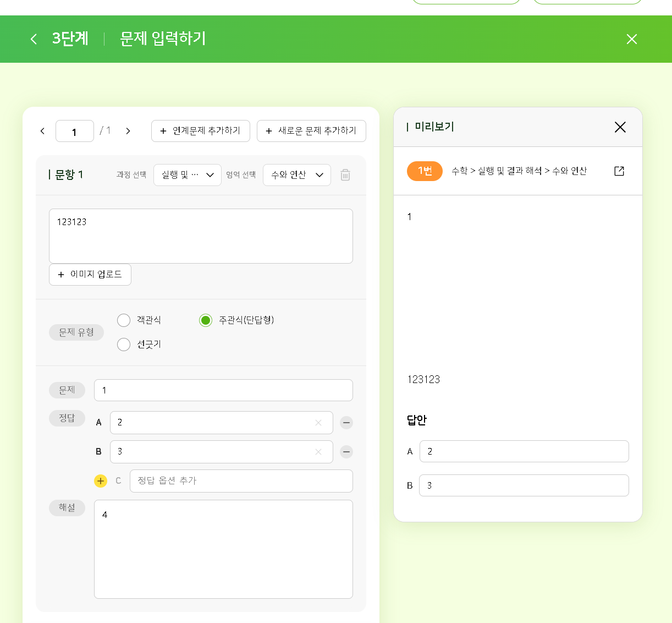This screenshot has height=623, width=672.
Task: Open preview in new window icon
Action: pyautogui.click(x=619, y=171)
